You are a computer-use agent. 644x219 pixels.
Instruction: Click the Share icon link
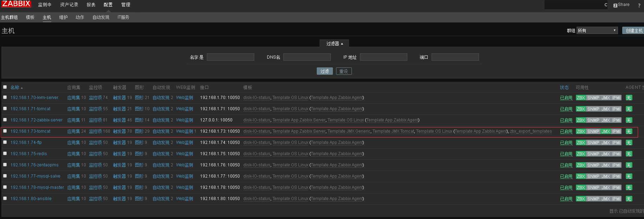(621, 5)
